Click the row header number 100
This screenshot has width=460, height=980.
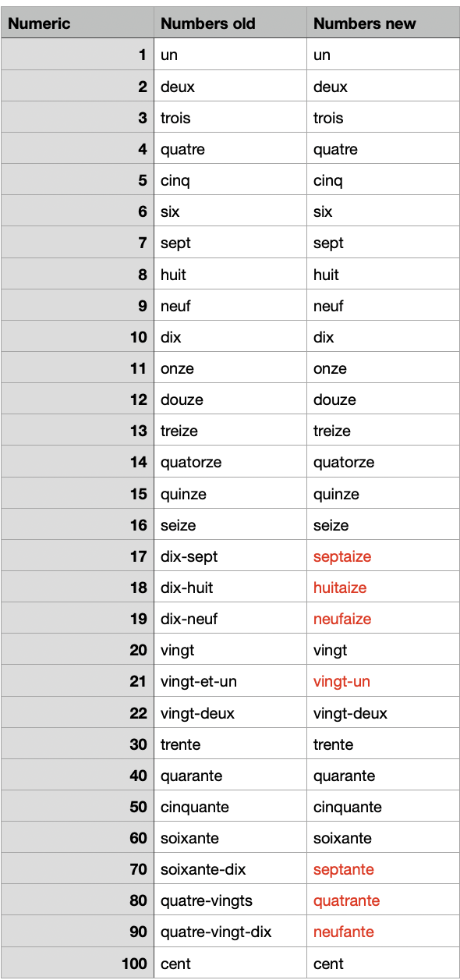tap(77, 963)
